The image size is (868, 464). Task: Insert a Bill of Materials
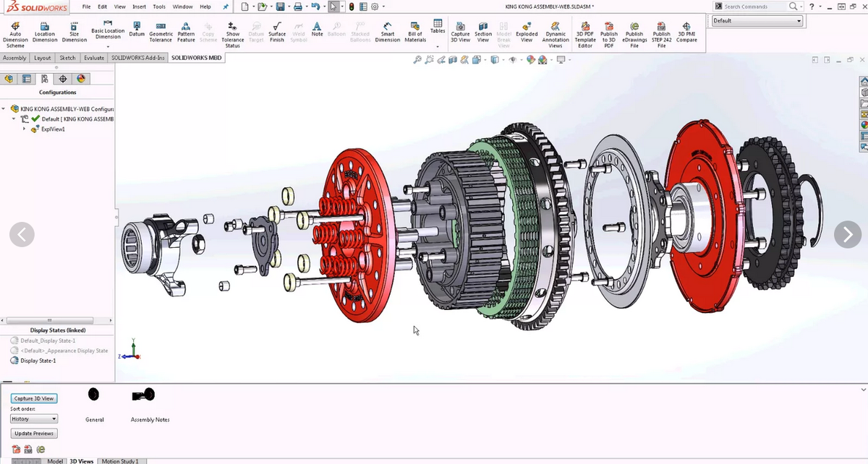point(415,32)
